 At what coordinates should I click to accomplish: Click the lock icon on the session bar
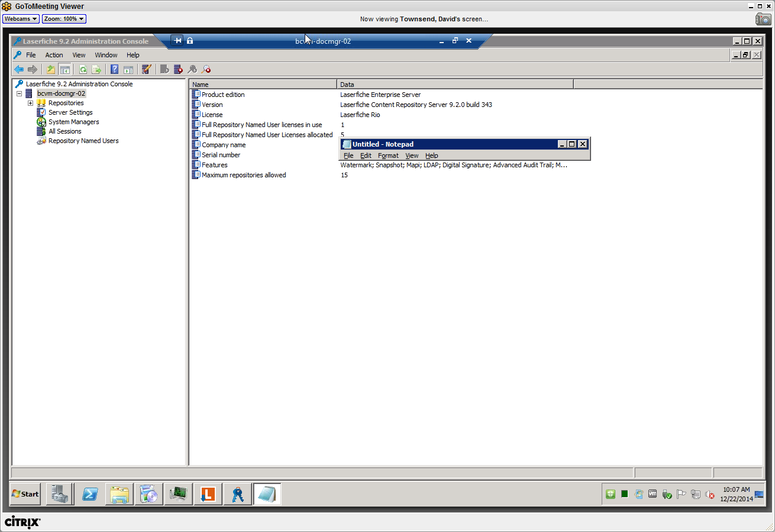point(190,40)
